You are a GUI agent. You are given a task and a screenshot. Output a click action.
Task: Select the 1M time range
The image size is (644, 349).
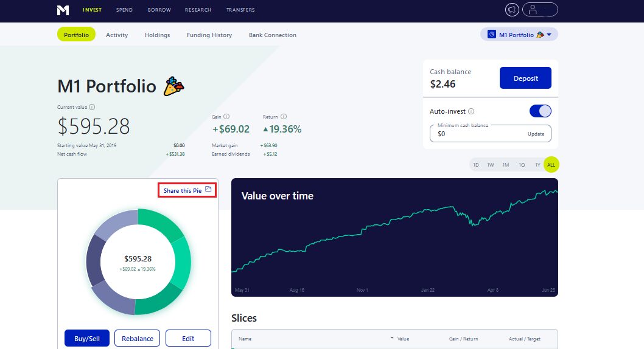506,165
